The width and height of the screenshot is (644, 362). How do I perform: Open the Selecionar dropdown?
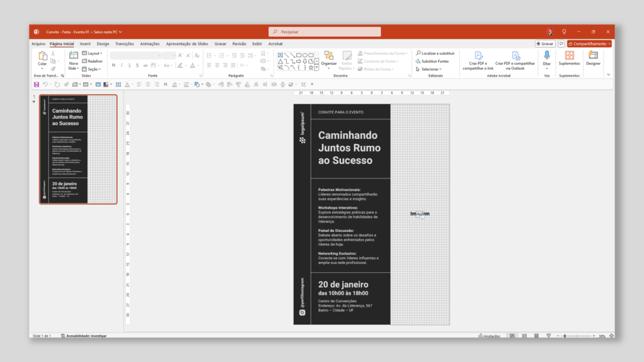click(x=429, y=69)
